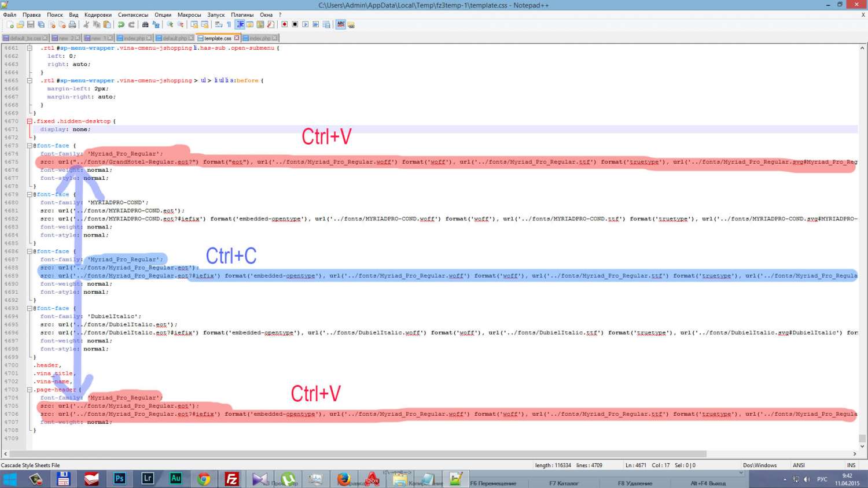Screen dimensions: 868x488
Task: Toggle show all characters pilcrow icon
Action: pos(229,24)
